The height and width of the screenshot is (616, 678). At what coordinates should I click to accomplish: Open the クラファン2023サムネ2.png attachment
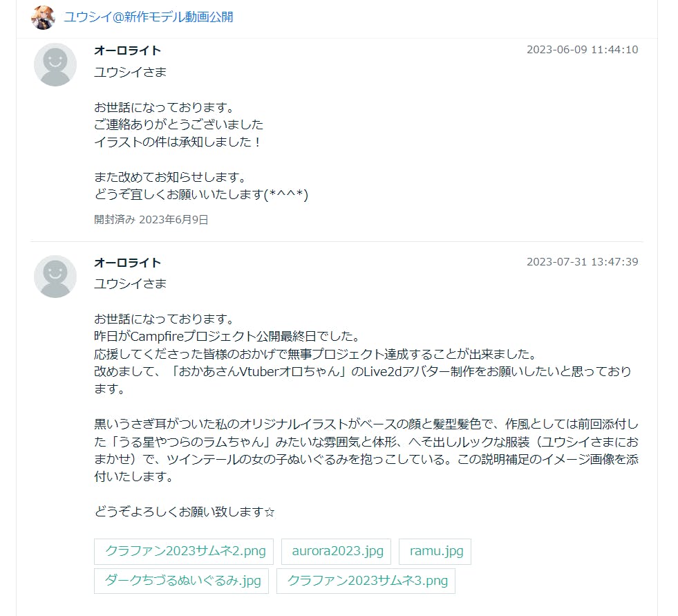point(185,552)
